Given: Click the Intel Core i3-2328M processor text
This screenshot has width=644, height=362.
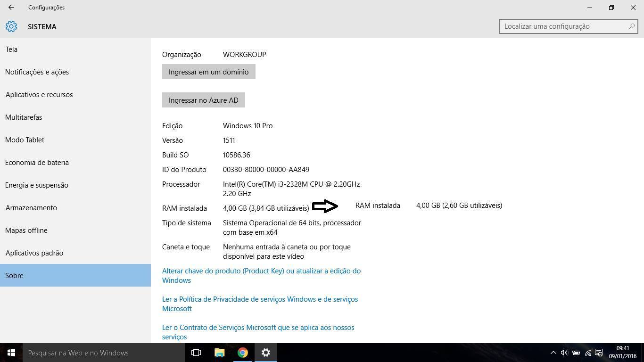Looking at the screenshot, I should coord(291,189).
